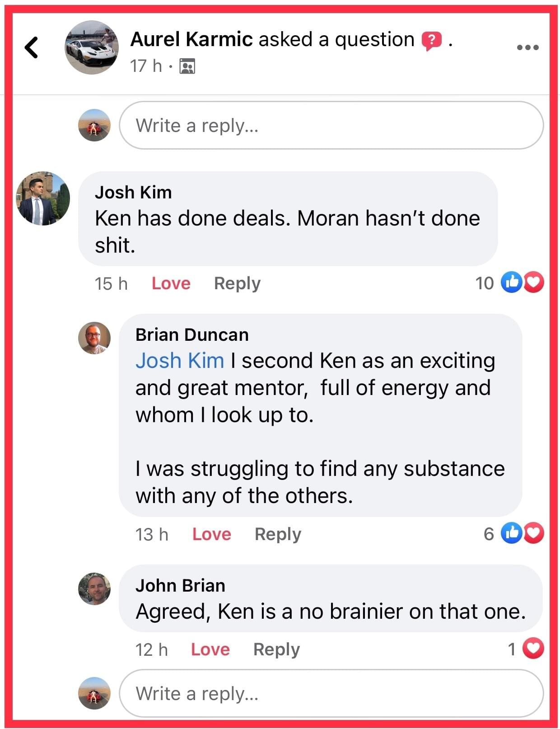Open John Brian's profile avatar

94,589
